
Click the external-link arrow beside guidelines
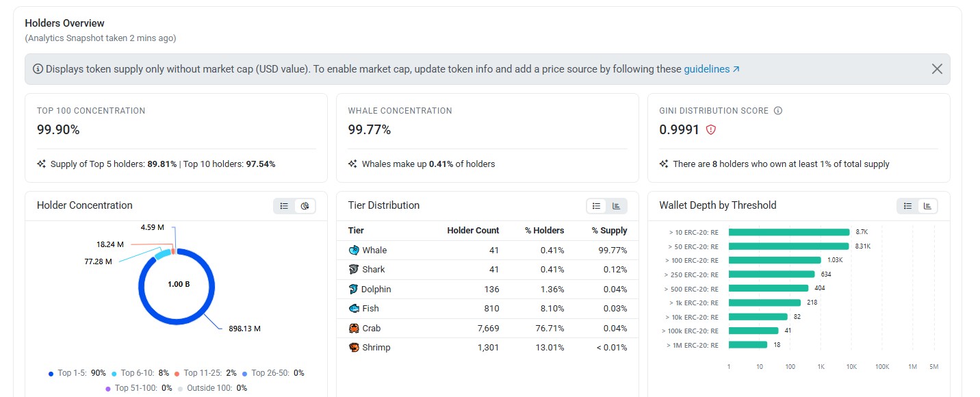(736, 69)
